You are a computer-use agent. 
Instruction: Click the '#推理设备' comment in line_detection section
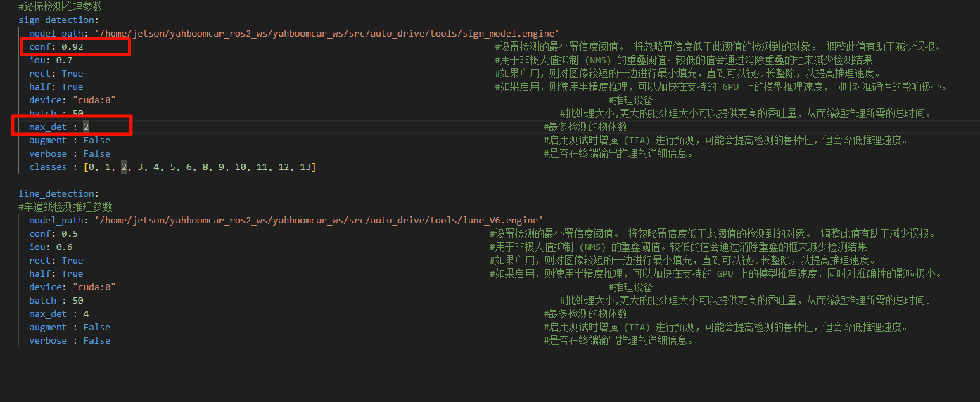[x=631, y=287]
